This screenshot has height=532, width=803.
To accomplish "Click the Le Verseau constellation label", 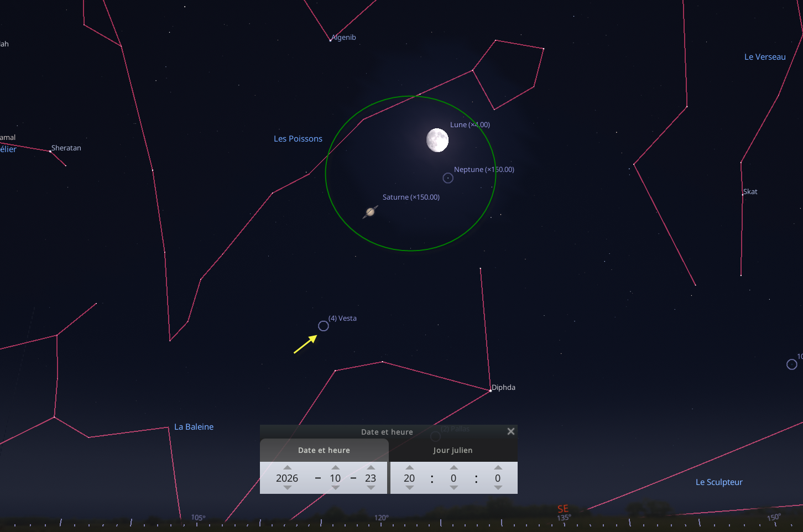I will pyautogui.click(x=765, y=57).
